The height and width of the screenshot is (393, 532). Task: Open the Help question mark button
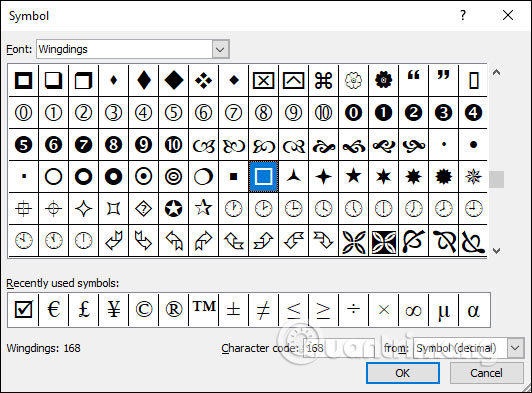(463, 15)
